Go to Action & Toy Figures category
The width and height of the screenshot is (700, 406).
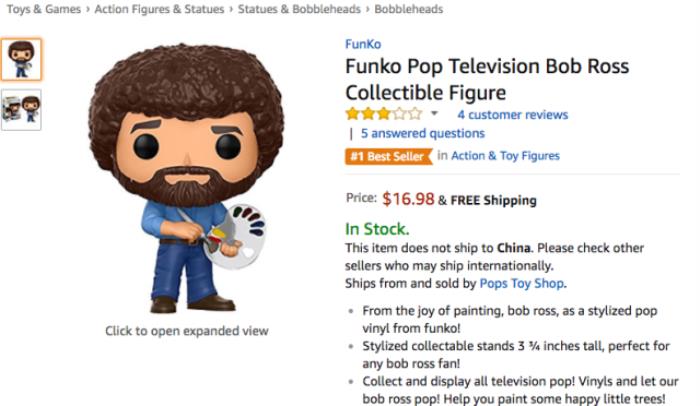[x=505, y=156]
